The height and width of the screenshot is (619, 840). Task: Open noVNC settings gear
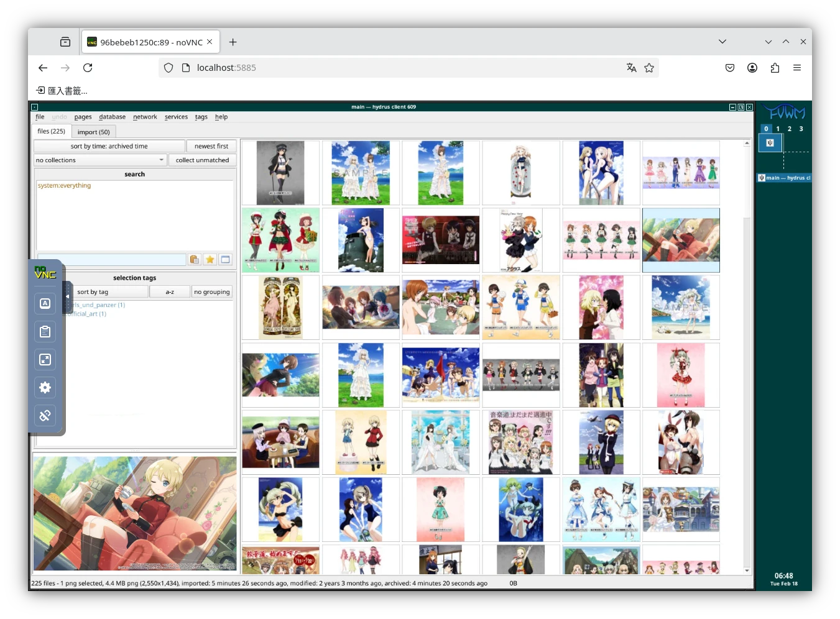pyautogui.click(x=45, y=388)
